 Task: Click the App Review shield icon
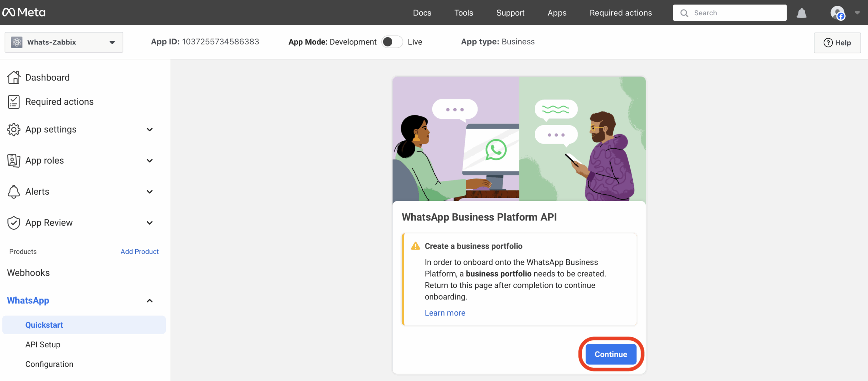pos(14,223)
